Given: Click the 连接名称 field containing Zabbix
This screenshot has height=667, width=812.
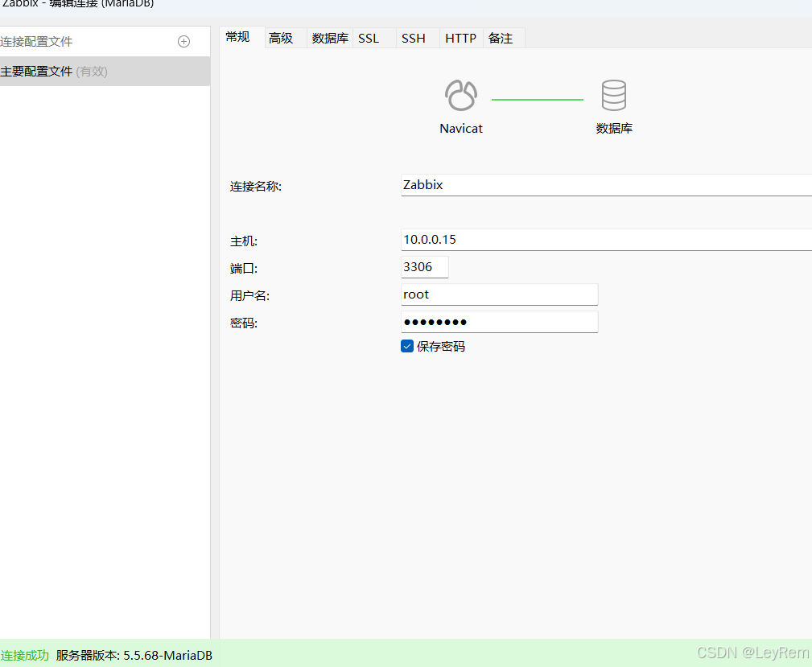Looking at the screenshot, I should pyautogui.click(x=607, y=185).
